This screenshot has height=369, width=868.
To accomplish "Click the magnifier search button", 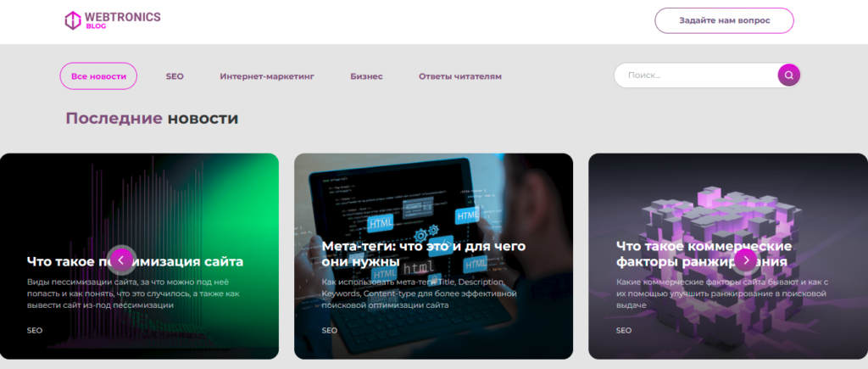I will pos(788,75).
